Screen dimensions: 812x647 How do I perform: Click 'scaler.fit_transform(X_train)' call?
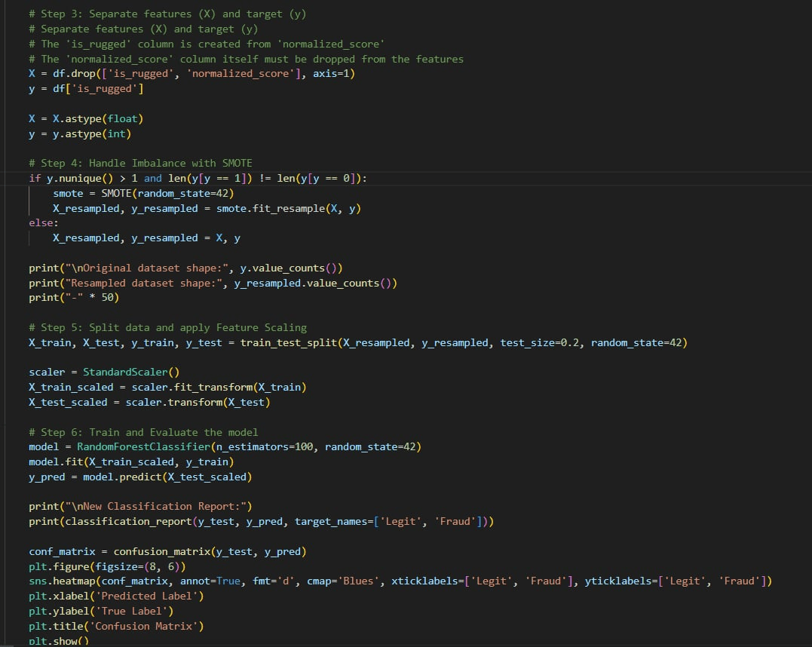point(219,387)
